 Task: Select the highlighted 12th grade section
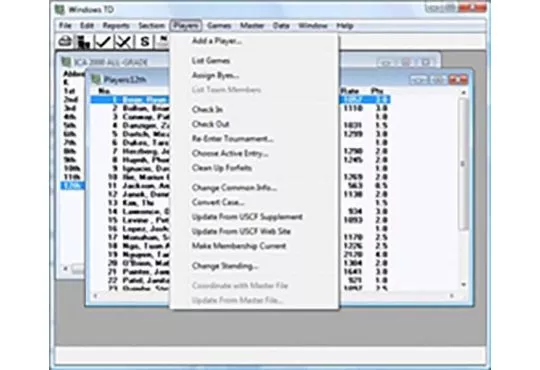coord(72,186)
